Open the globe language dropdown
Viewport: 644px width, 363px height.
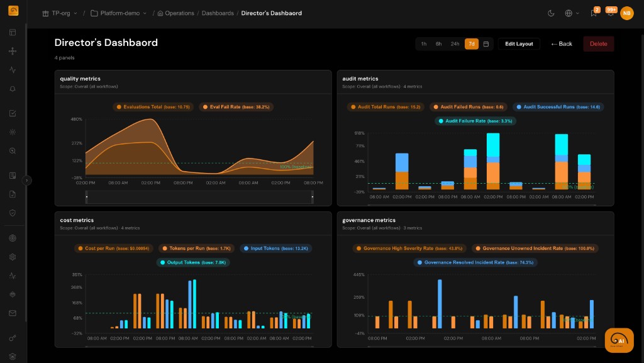tap(572, 13)
